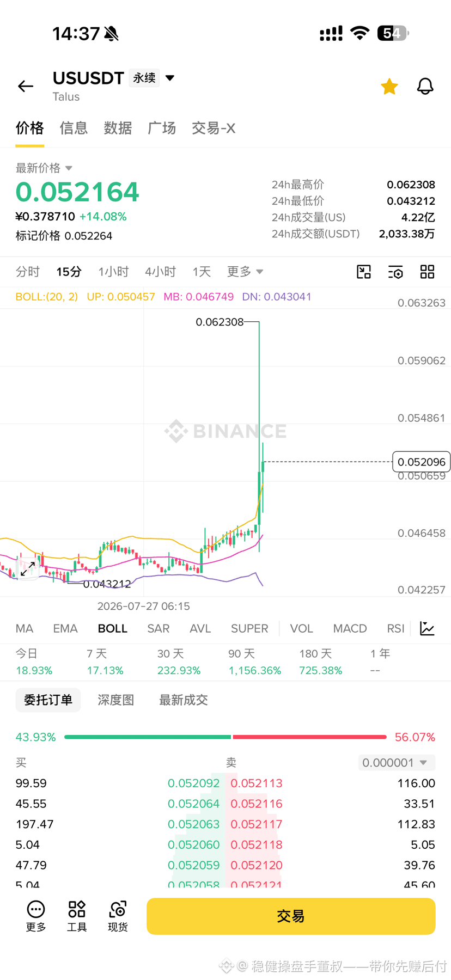Toggle the favorite star for USUSDT
The height and width of the screenshot is (980, 451).
(x=389, y=86)
